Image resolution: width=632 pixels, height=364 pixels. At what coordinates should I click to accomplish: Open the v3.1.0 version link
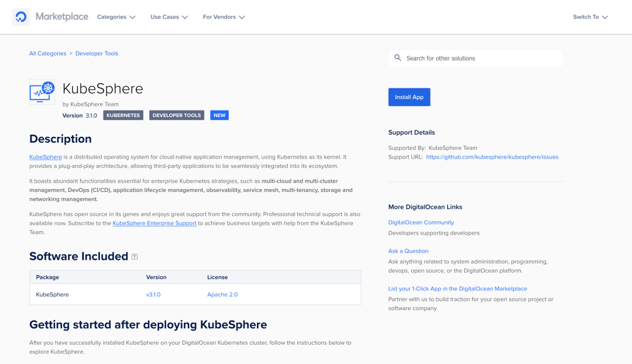click(153, 295)
